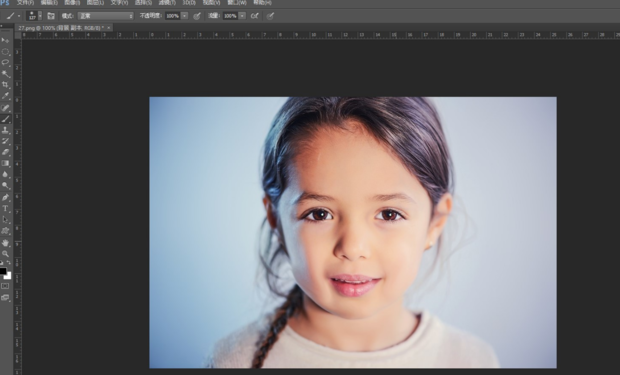Open the View menu
This screenshot has width=620, height=375.
pos(212,3)
